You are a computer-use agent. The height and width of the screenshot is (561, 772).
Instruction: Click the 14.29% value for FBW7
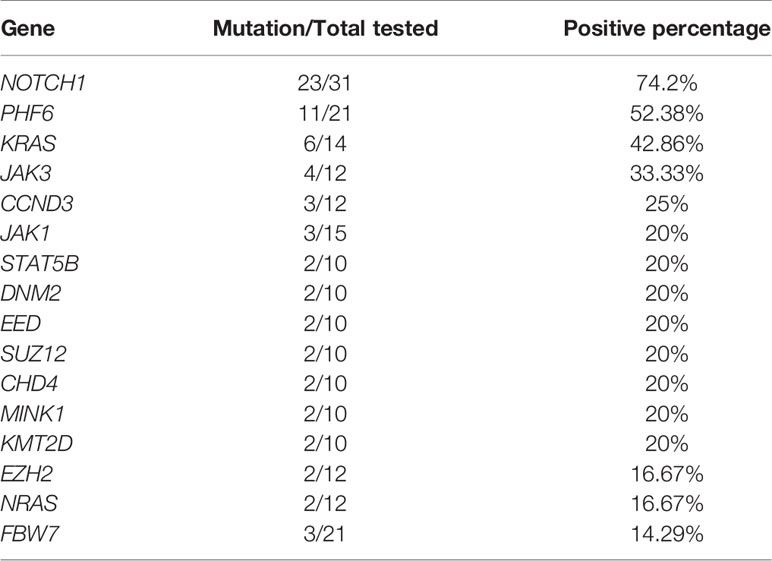(667, 534)
